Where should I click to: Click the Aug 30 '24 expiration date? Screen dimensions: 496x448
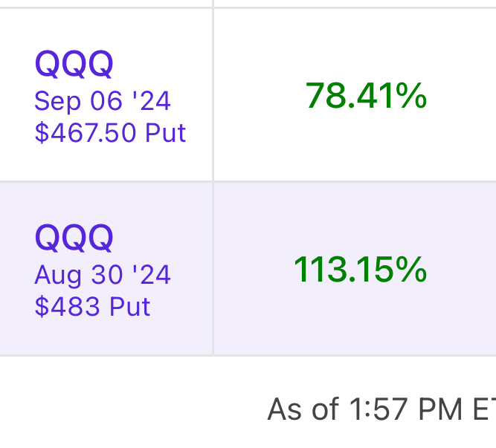coord(103,275)
